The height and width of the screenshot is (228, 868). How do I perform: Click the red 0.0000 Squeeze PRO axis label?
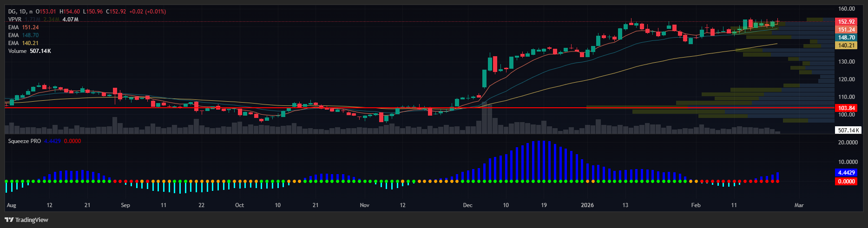[x=846, y=182]
